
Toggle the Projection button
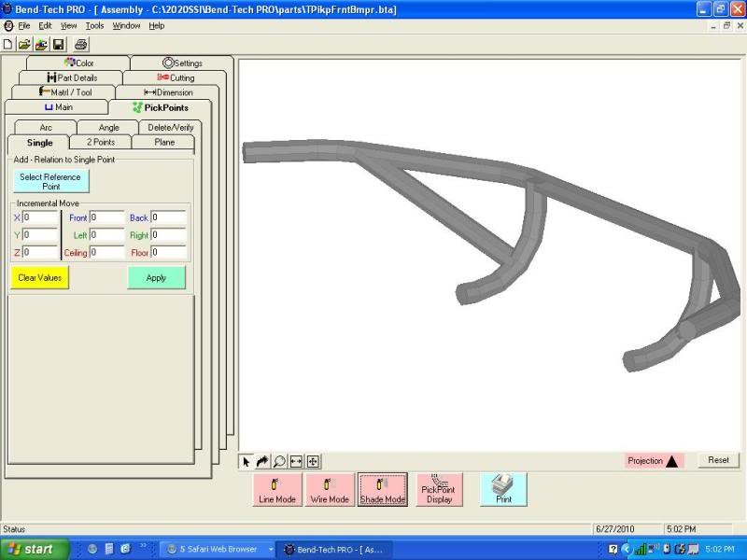655,460
